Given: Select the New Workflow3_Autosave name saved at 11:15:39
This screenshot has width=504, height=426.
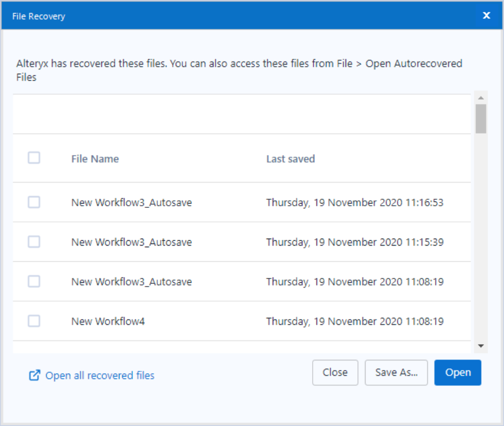Looking at the screenshot, I should 132,242.
